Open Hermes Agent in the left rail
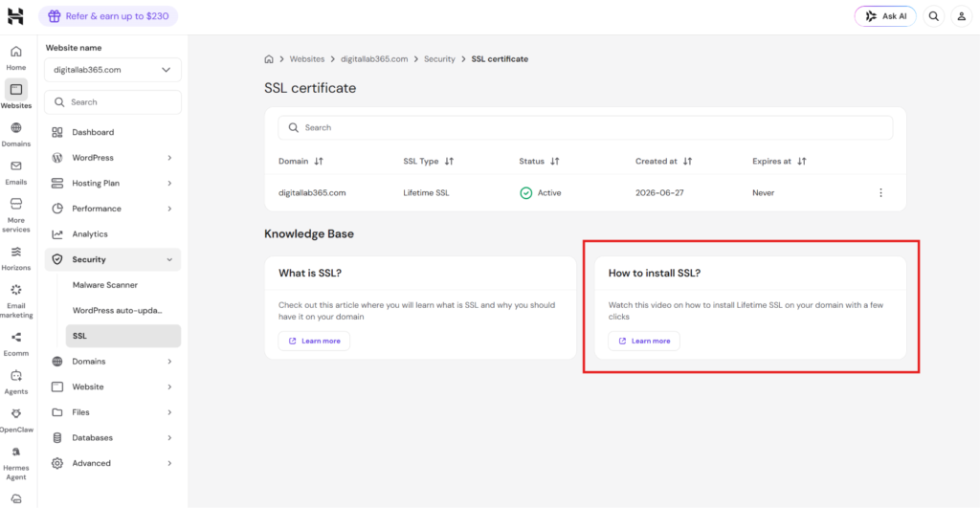Viewport: 980px width, 508px height. 16,464
